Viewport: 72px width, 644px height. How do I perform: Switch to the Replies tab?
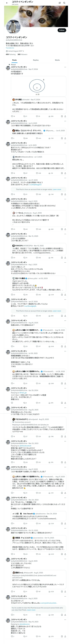(36, 60)
